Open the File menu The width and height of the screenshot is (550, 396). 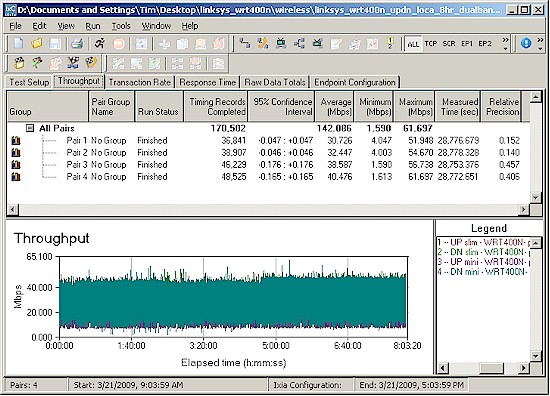[15, 26]
